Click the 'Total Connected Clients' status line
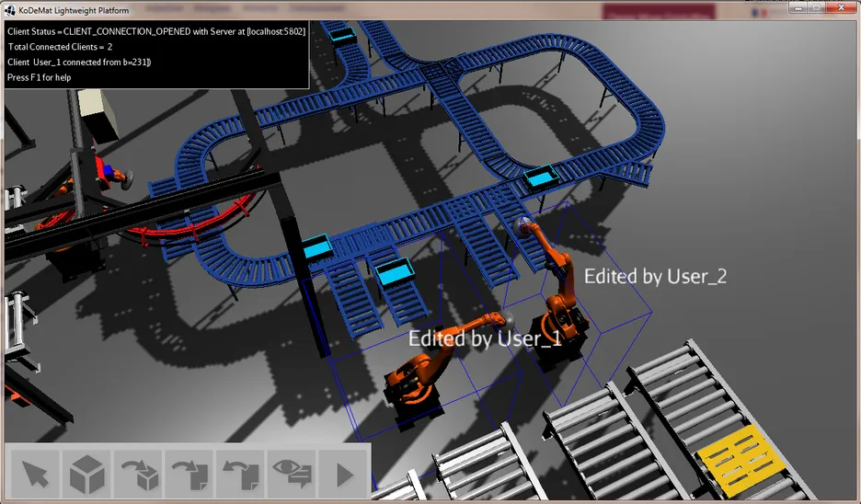 tap(61, 47)
